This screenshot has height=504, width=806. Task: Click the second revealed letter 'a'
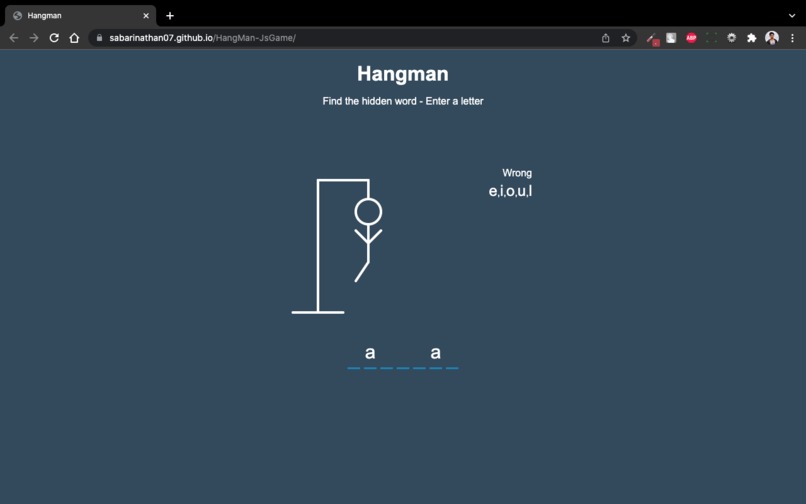click(x=435, y=353)
